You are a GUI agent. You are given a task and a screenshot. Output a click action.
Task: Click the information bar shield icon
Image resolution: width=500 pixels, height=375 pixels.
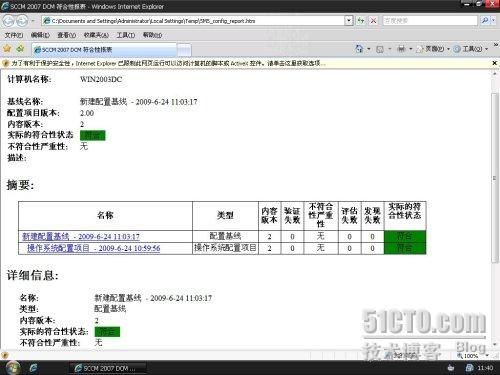click(5, 63)
